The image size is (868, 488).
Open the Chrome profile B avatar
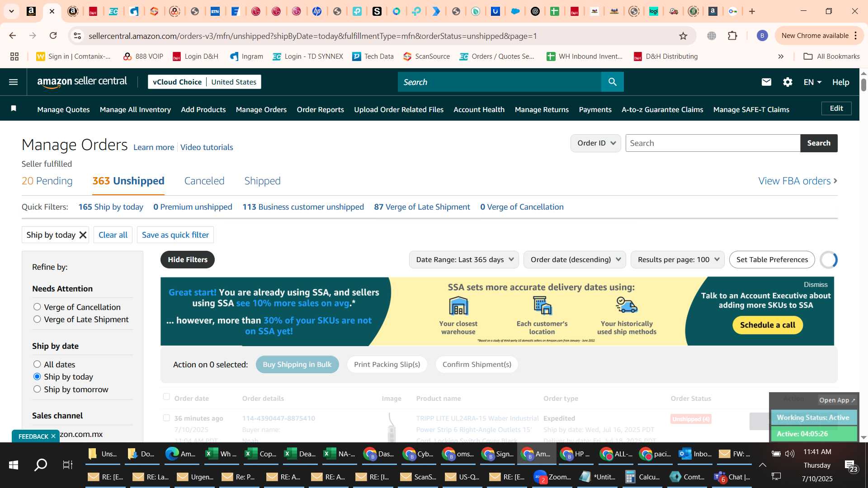[762, 36]
